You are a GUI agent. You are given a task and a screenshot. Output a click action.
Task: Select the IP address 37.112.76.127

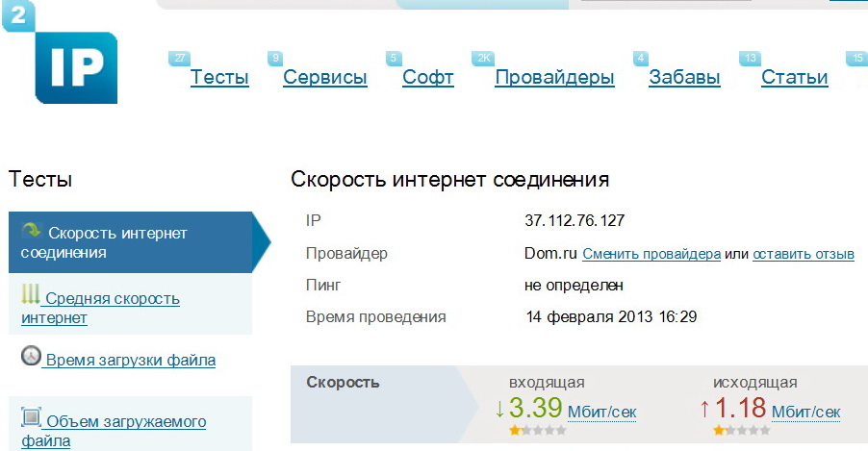coord(574,221)
